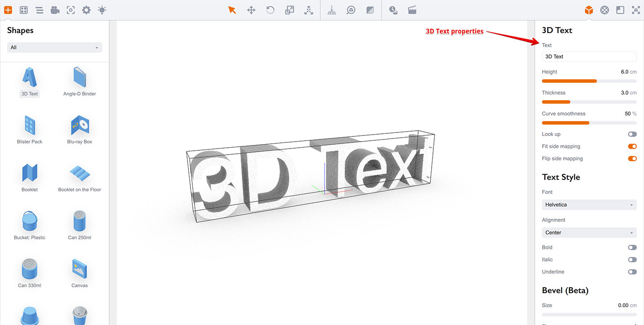Click inside the Text input field
644x325 pixels.
589,56
